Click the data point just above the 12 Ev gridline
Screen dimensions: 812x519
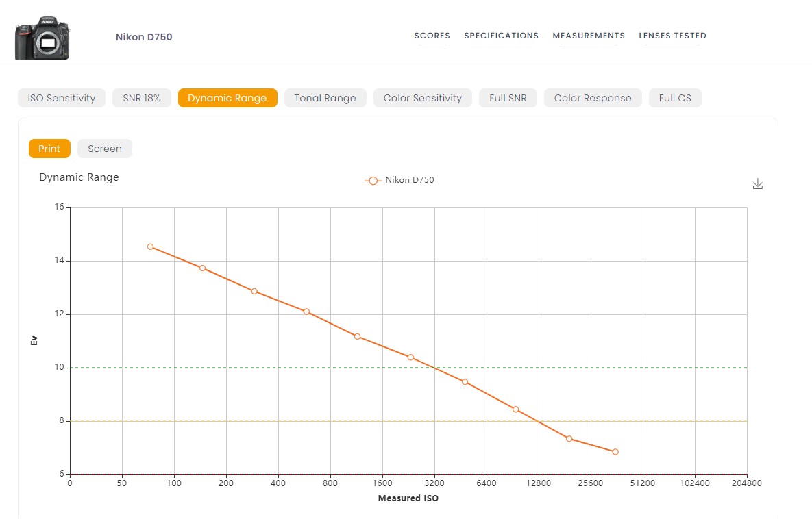[306, 312]
